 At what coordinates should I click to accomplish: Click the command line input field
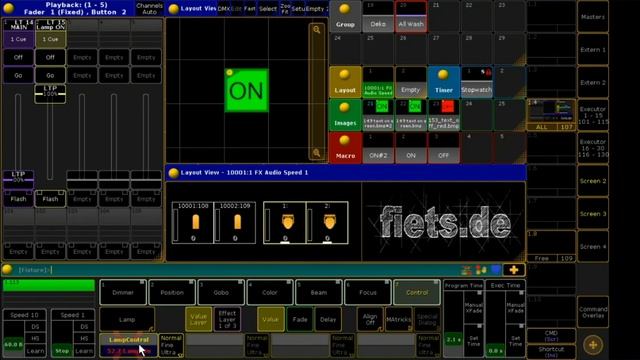click(237, 270)
